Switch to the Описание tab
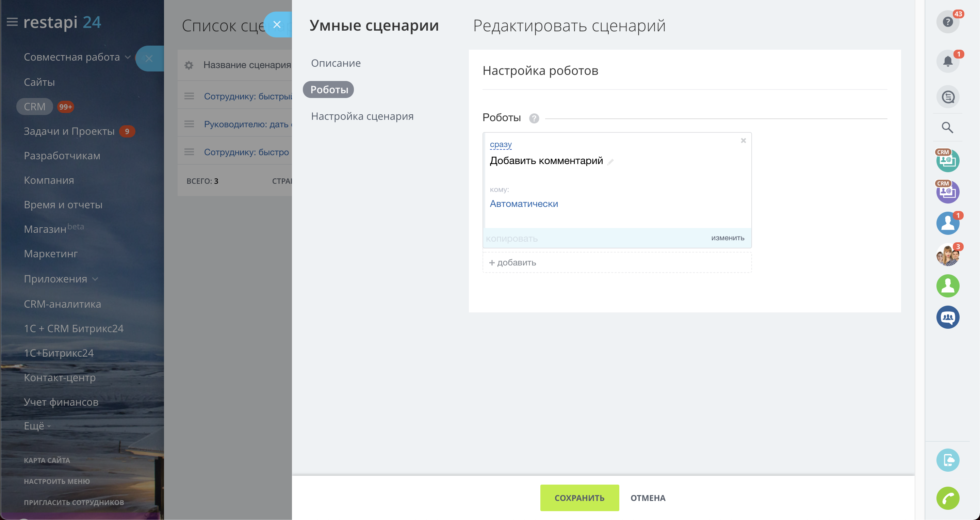This screenshot has width=980, height=520. (336, 63)
